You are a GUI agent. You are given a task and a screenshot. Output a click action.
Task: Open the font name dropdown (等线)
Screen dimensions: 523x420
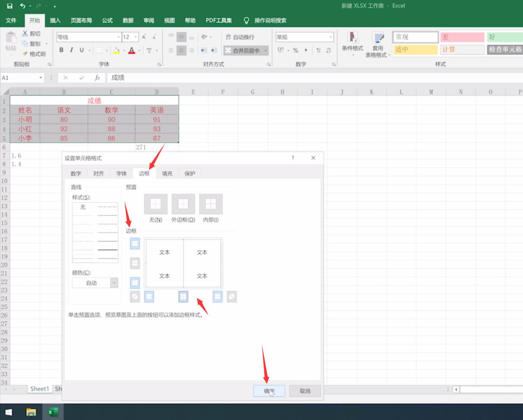(119, 37)
